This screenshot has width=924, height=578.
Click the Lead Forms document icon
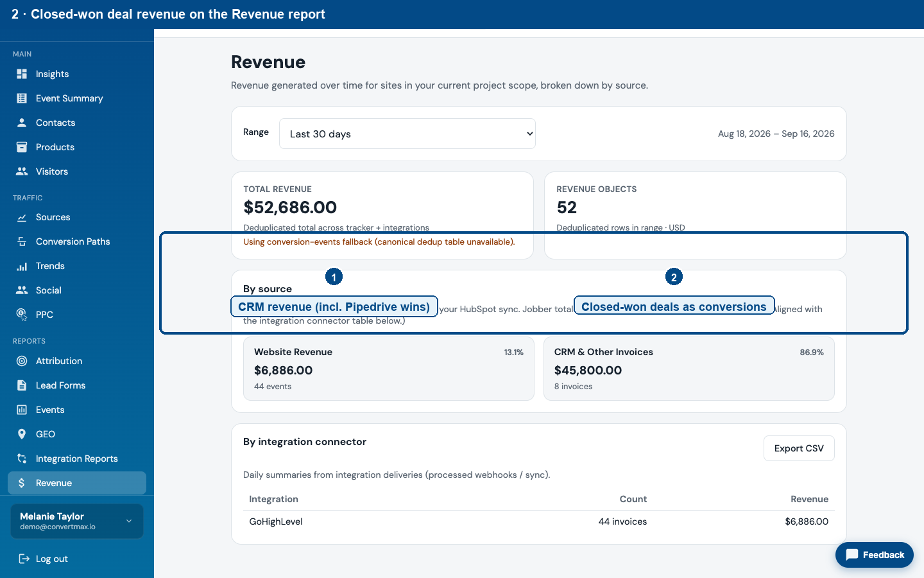(22, 385)
